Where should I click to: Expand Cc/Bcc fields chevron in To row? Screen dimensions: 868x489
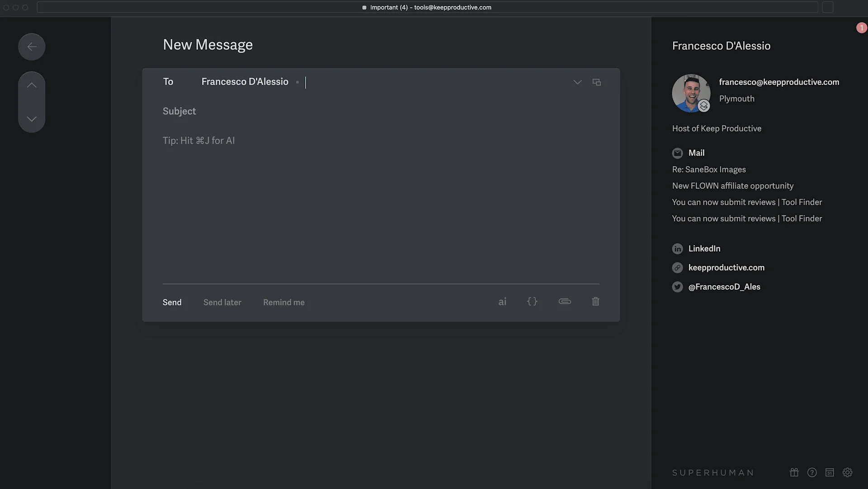click(x=577, y=82)
